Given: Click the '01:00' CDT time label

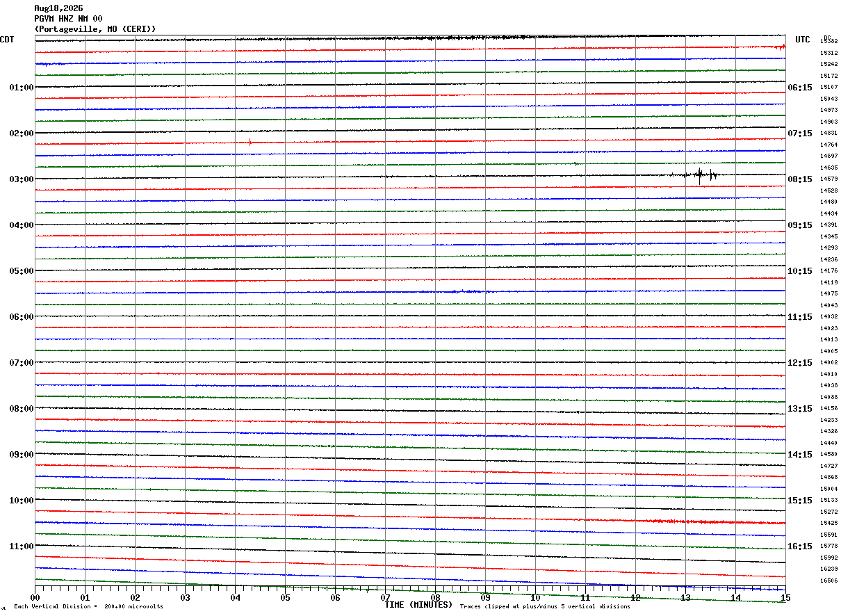Looking at the screenshot, I should tap(22, 88).
